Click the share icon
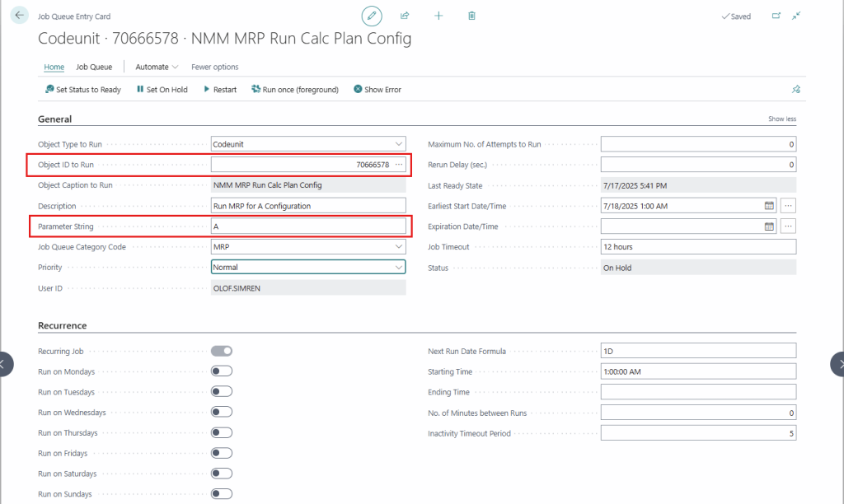Image resolution: width=844 pixels, height=504 pixels. [x=405, y=16]
